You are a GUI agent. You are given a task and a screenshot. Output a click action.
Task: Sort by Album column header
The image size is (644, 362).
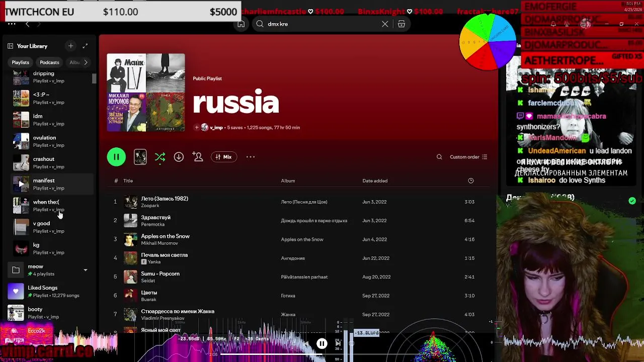point(288,181)
